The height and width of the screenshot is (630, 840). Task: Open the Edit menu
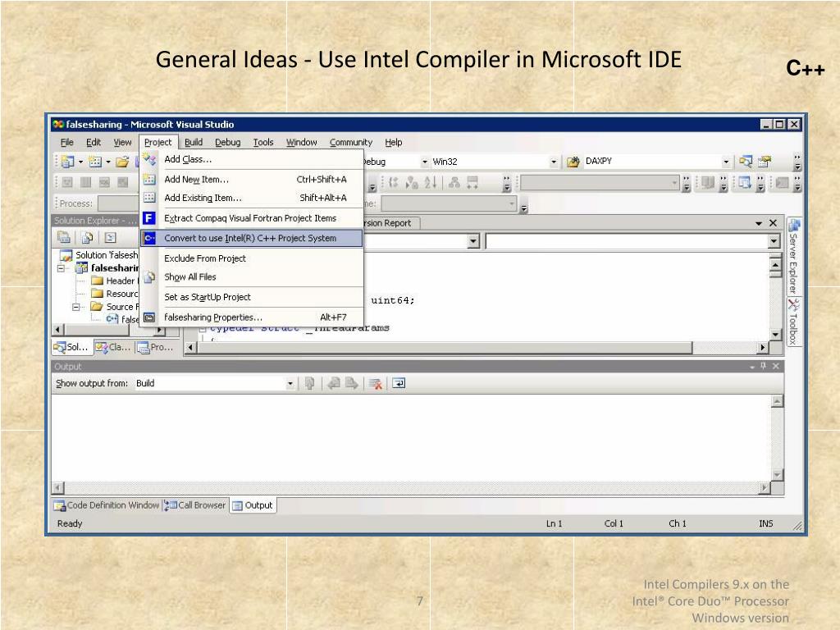94,142
